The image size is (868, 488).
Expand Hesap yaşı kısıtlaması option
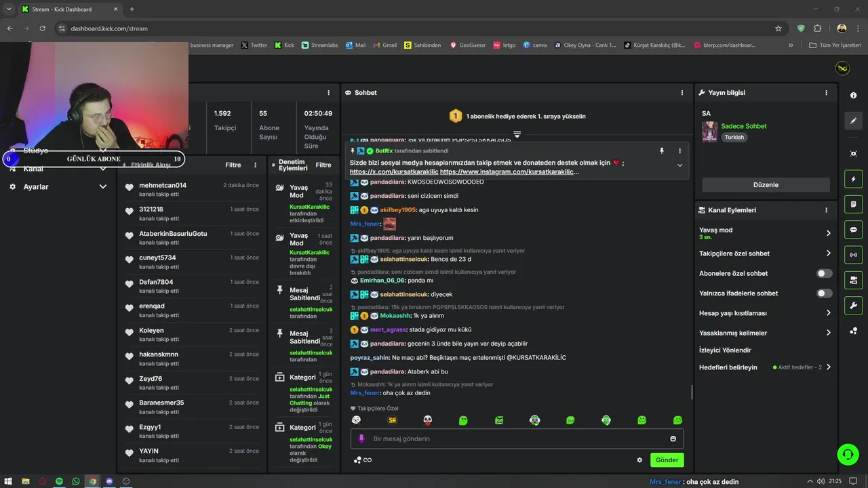pyautogui.click(x=829, y=313)
